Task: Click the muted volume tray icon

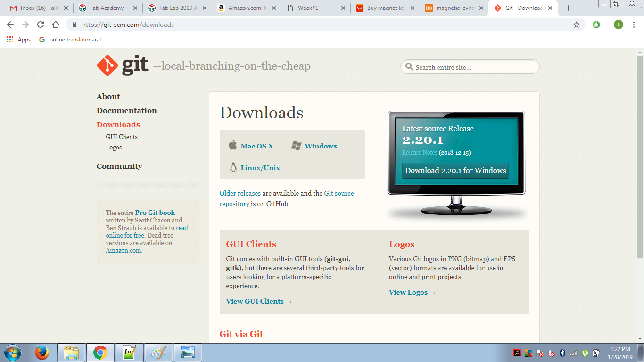Action: [x=551, y=353]
